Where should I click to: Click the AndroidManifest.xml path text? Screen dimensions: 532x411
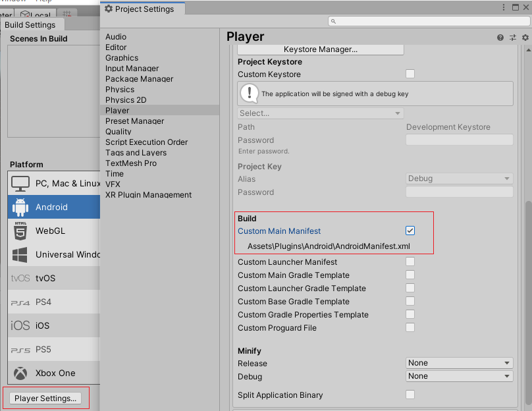(x=329, y=246)
